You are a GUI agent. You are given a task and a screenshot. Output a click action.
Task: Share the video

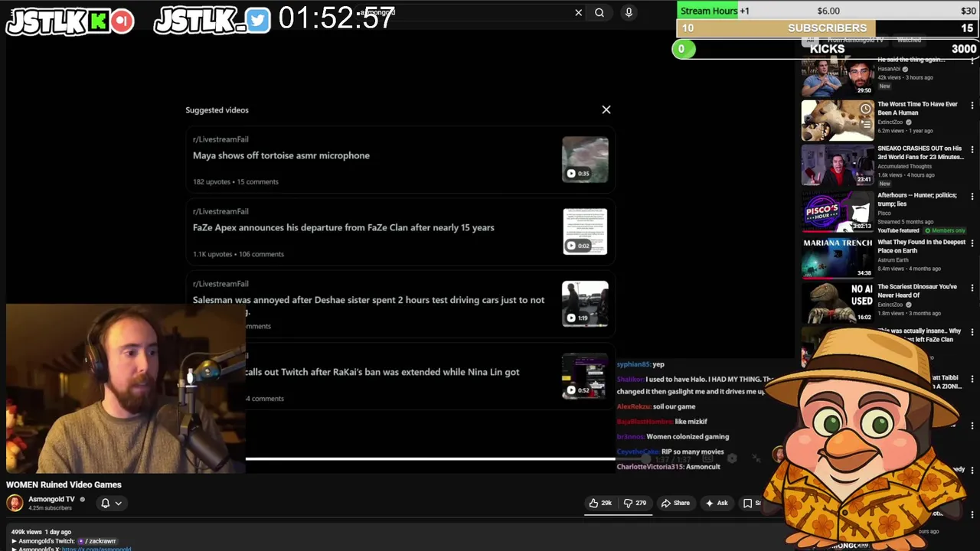[x=675, y=503]
